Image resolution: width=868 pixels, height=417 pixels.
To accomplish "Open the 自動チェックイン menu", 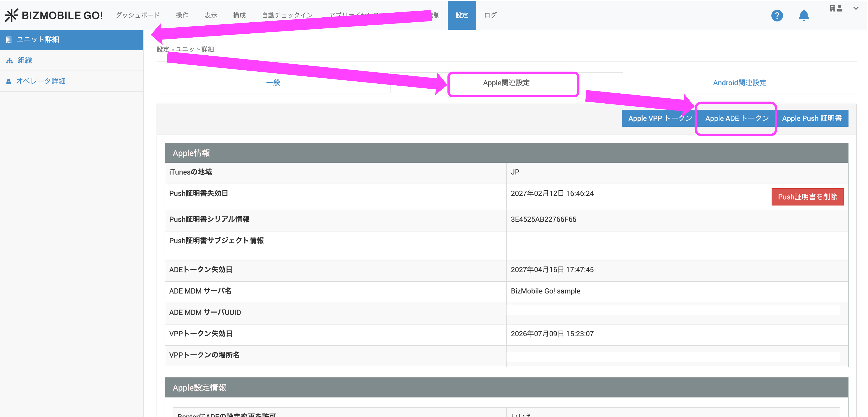I will pyautogui.click(x=287, y=15).
